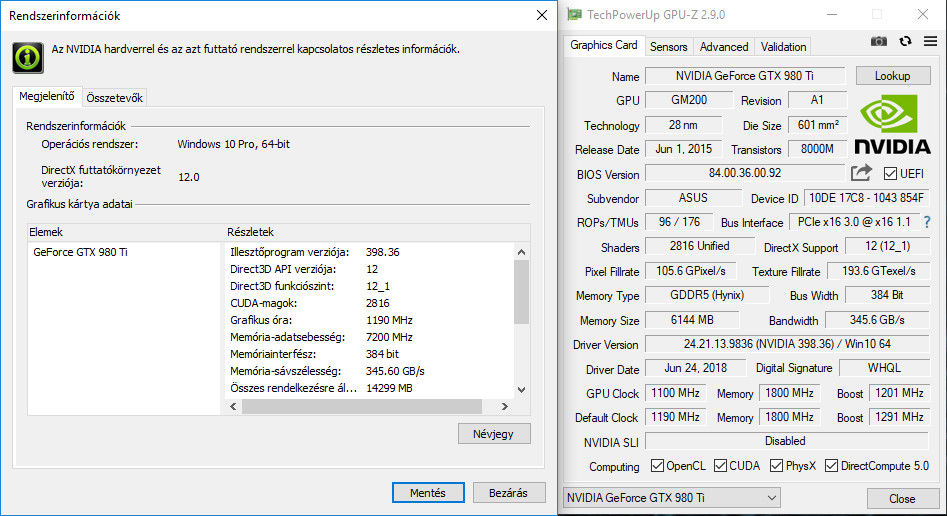
Task: Click the Close button in GPU-Z
Action: [x=902, y=498]
